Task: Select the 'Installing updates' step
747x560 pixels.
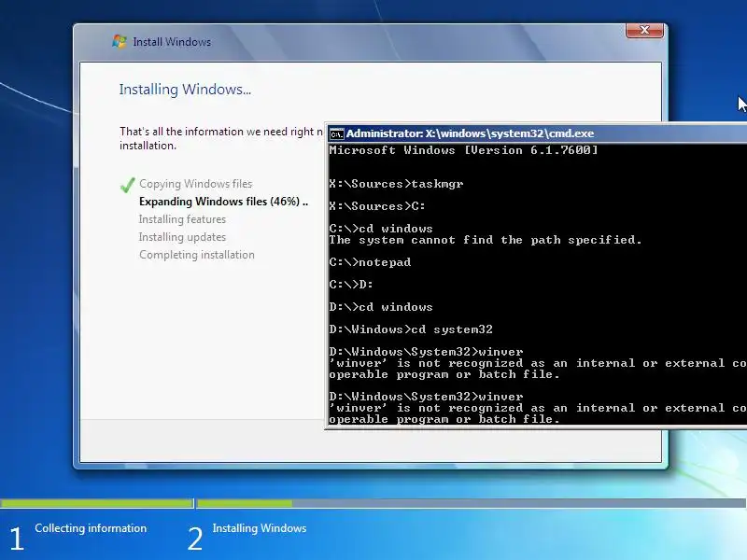Action: click(x=182, y=237)
